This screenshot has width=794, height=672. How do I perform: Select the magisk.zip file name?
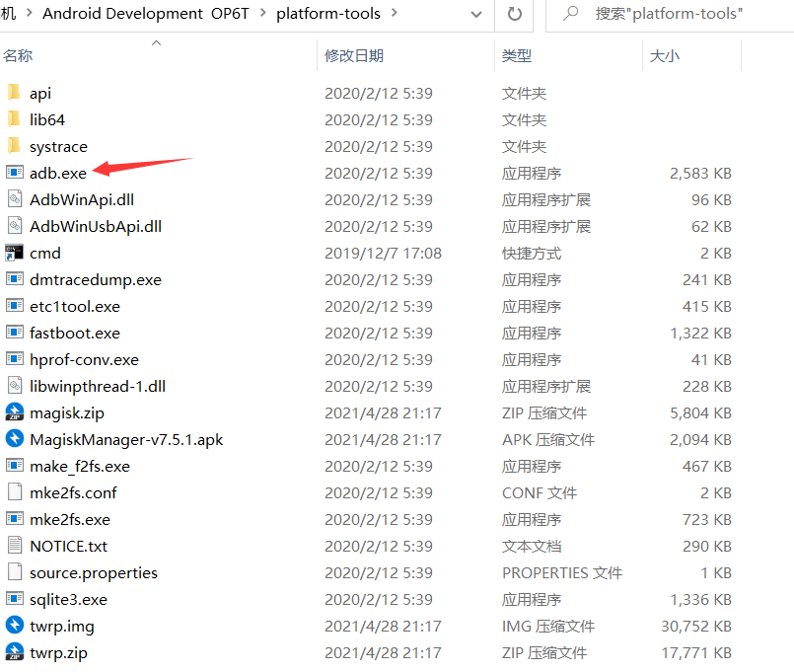pyautogui.click(x=67, y=413)
